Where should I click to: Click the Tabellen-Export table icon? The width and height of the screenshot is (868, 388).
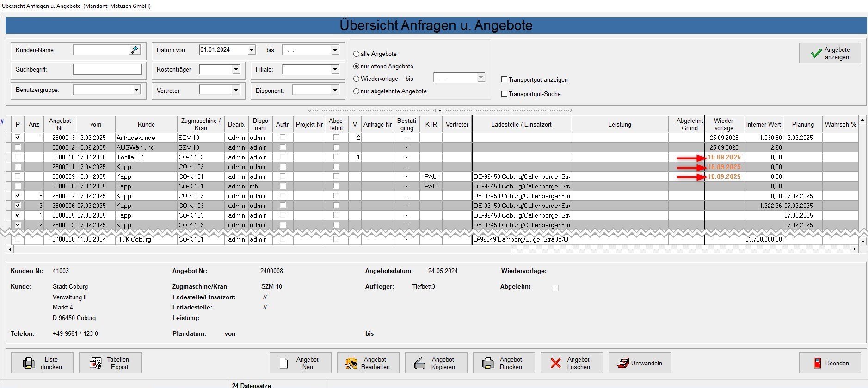[96, 363]
